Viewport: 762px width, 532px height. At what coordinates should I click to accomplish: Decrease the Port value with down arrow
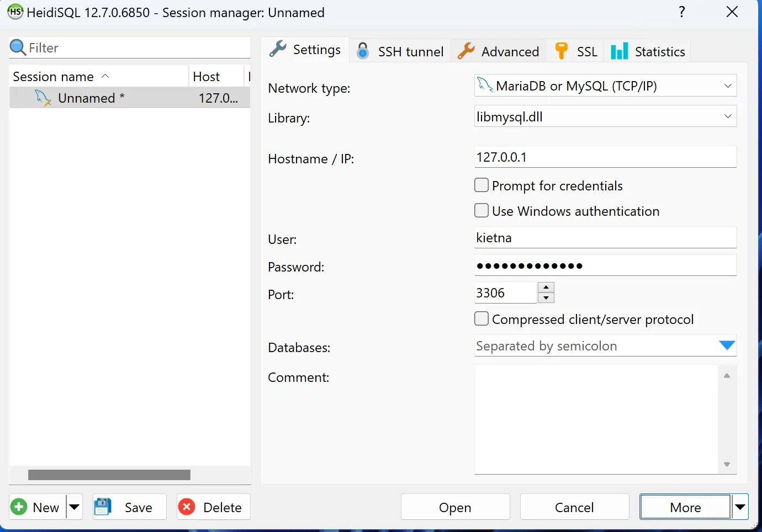pos(546,298)
